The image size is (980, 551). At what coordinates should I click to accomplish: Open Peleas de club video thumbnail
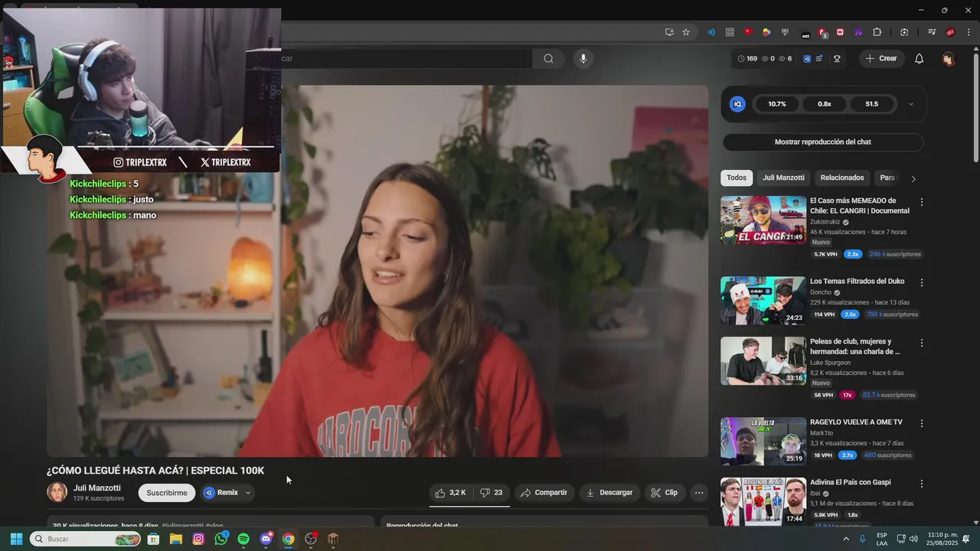click(763, 361)
